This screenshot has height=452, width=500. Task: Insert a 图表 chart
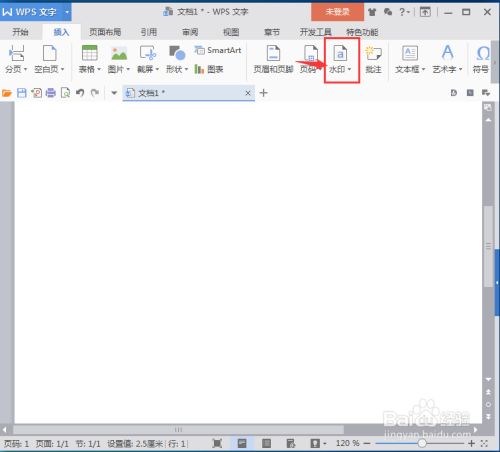(209, 69)
